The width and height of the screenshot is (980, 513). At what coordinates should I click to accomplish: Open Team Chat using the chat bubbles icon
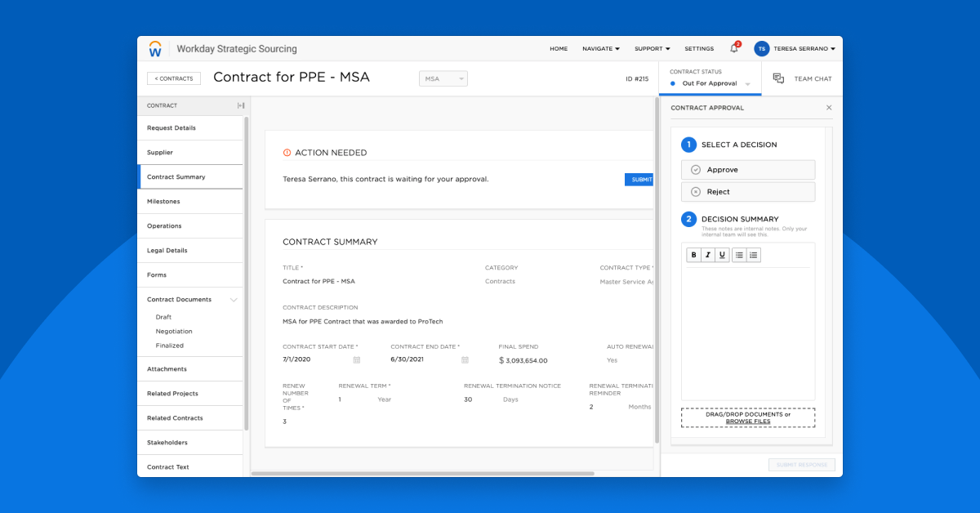click(780, 78)
